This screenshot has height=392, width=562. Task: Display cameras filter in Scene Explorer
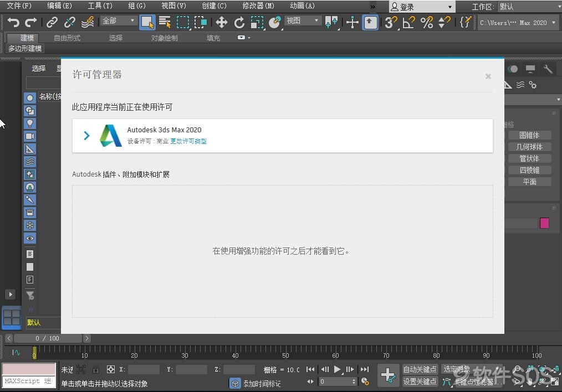[30, 136]
